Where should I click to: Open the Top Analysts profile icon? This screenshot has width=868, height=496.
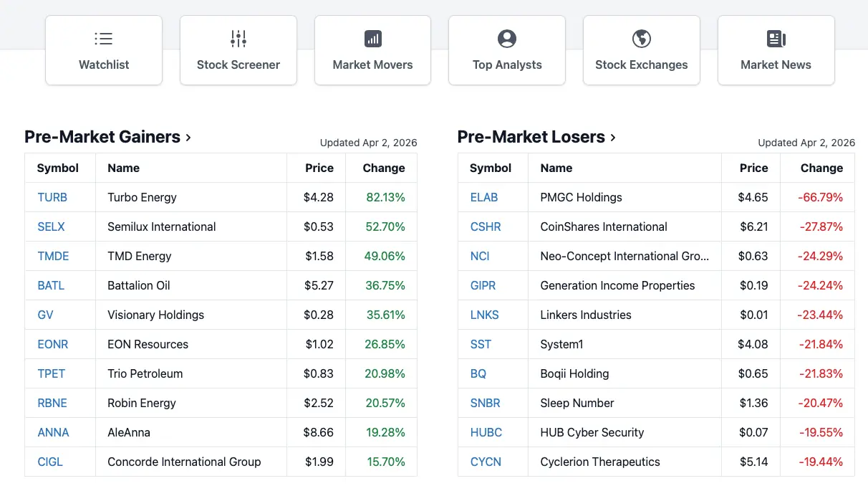pos(507,39)
